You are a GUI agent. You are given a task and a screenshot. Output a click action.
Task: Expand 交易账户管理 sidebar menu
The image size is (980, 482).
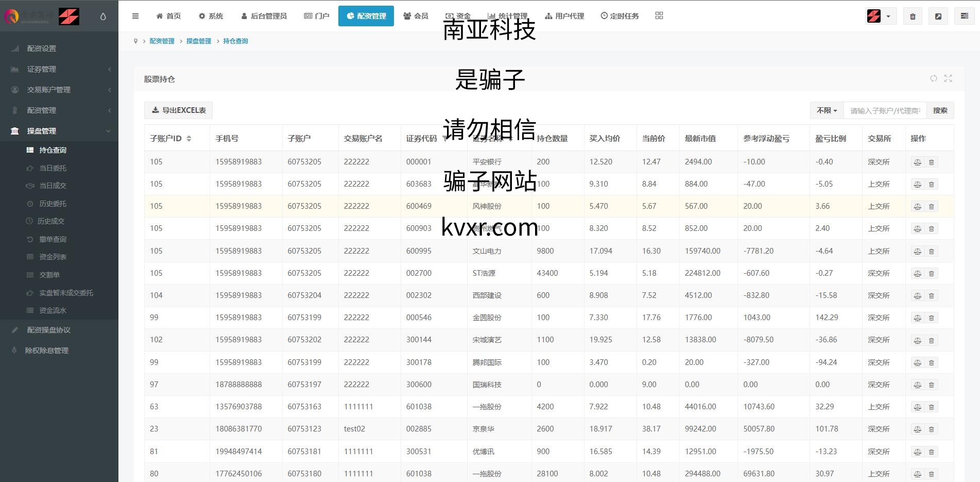click(x=59, y=90)
